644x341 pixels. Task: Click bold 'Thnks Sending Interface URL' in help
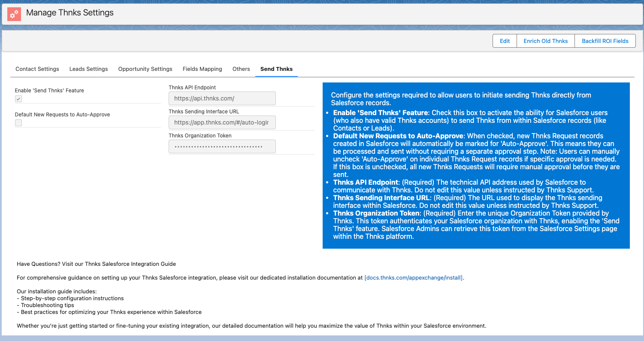pyautogui.click(x=381, y=198)
